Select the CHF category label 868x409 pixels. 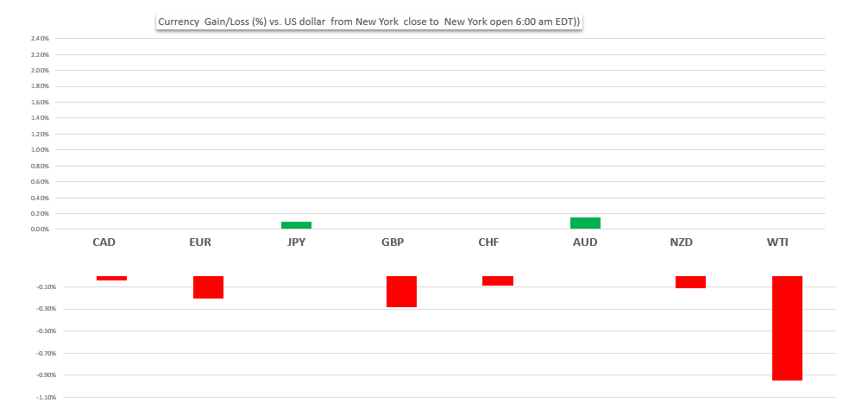488,242
